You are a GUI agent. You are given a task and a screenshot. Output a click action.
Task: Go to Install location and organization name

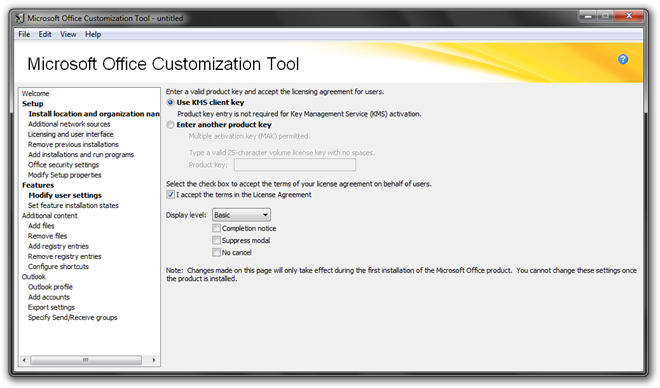tap(94, 114)
